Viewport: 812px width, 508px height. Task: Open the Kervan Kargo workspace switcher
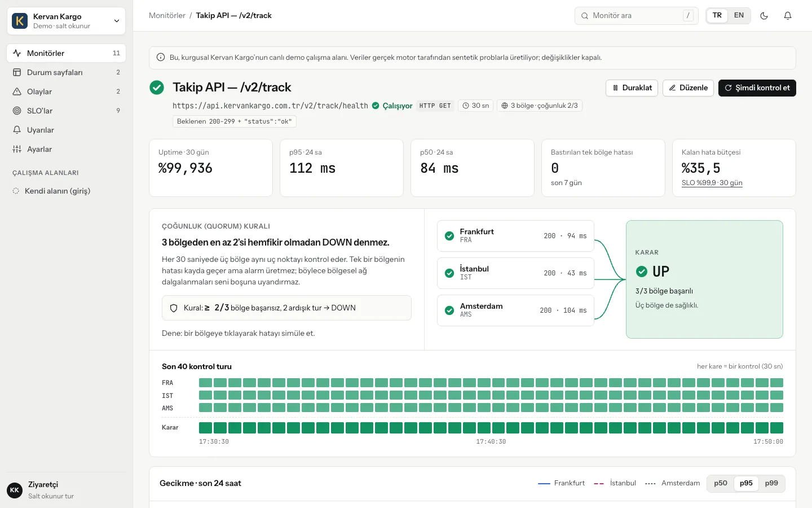(x=66, y=21)
